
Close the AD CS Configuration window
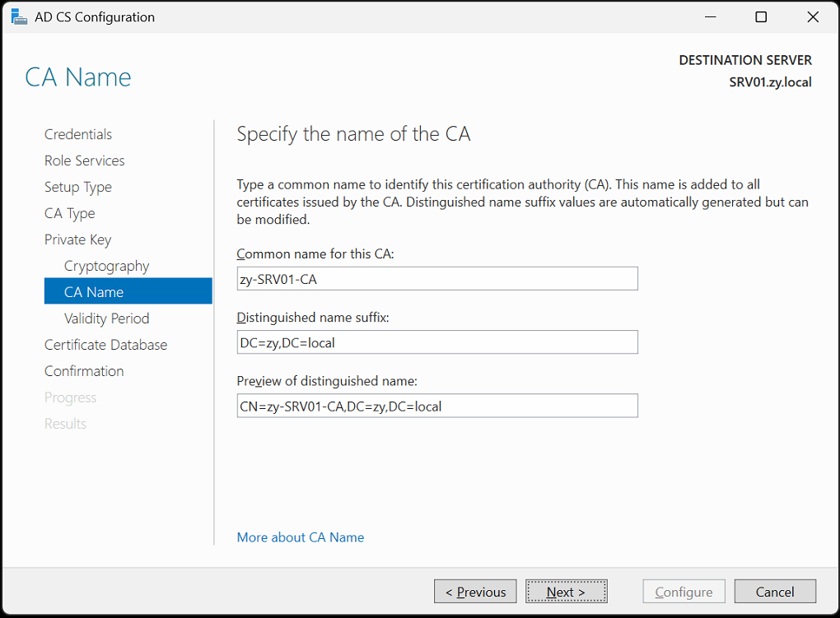[813, 17]
